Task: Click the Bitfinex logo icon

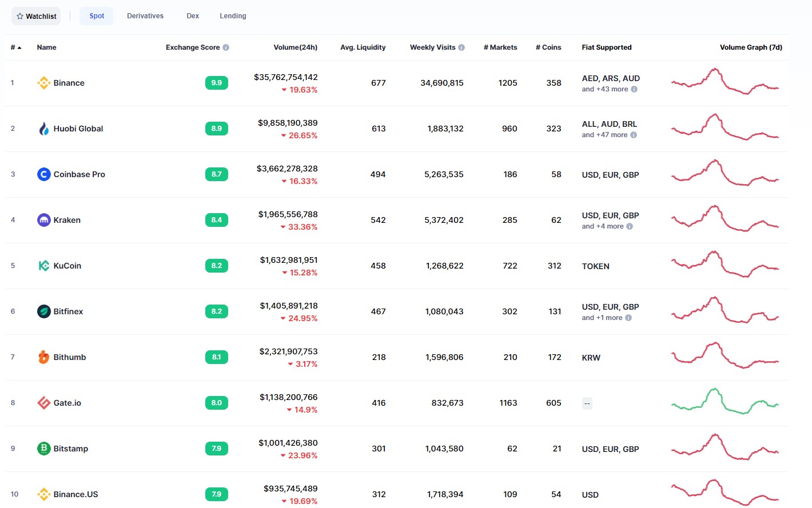Action: pos(44,311)
